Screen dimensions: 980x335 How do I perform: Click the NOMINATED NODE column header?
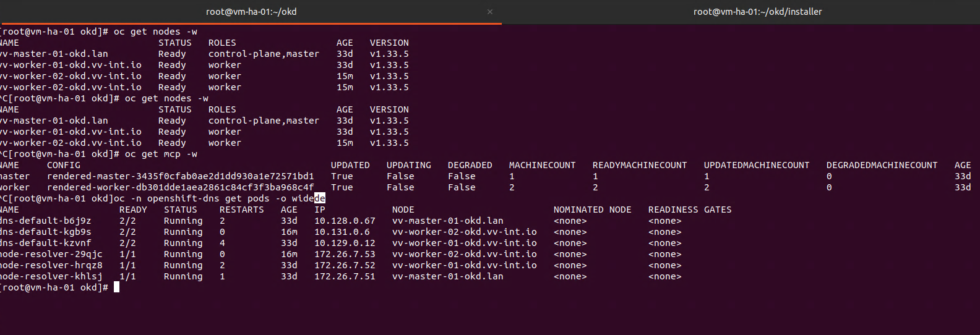coord(592,210)
